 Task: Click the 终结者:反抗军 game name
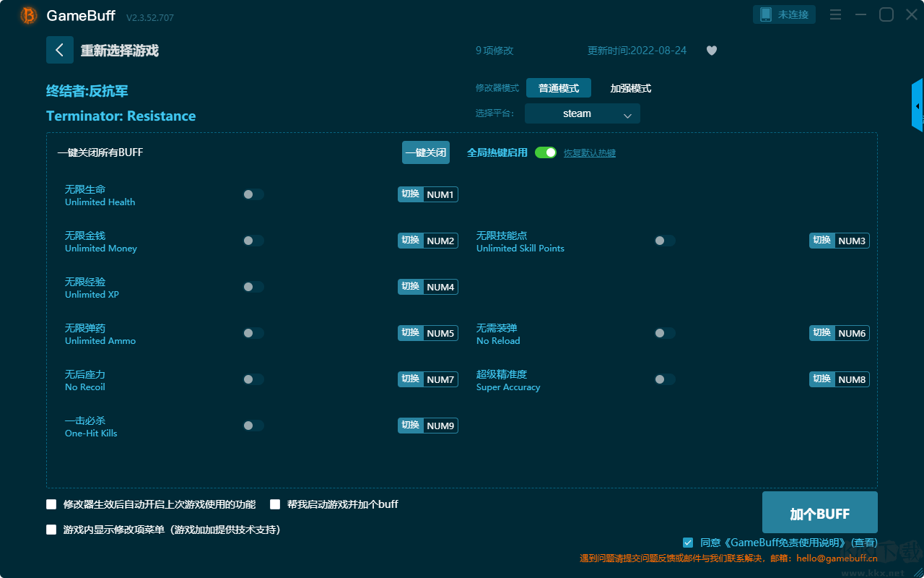pos(87,91)
